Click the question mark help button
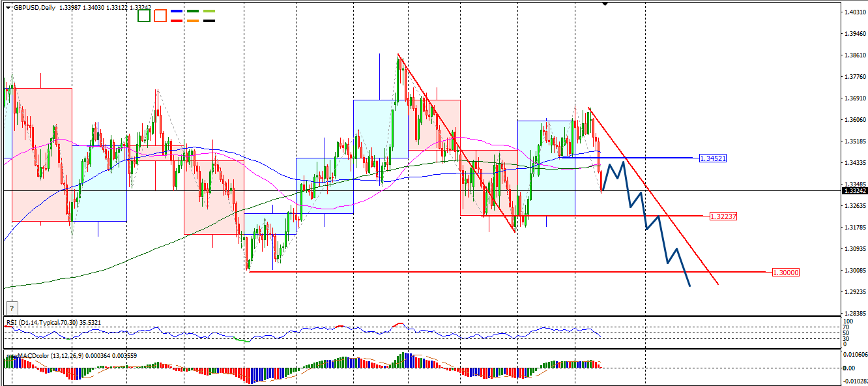868x386 pixels. 11,308
